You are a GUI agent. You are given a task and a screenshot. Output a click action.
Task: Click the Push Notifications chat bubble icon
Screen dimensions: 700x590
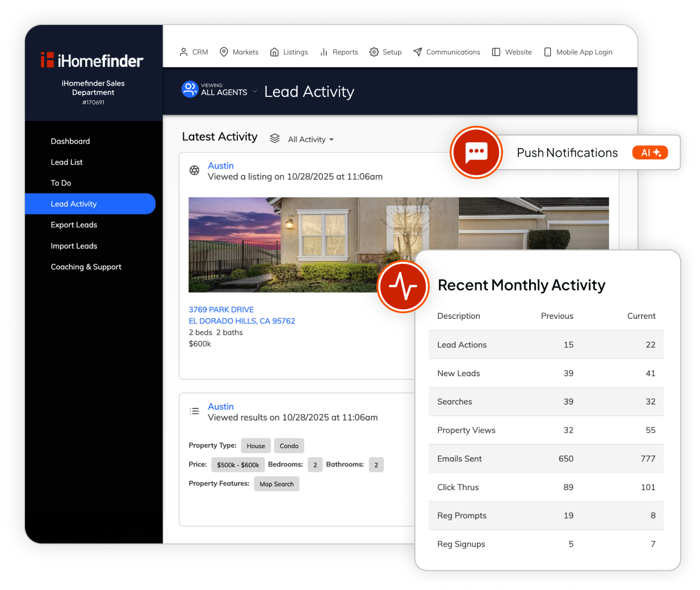click(x=476, y=152)
